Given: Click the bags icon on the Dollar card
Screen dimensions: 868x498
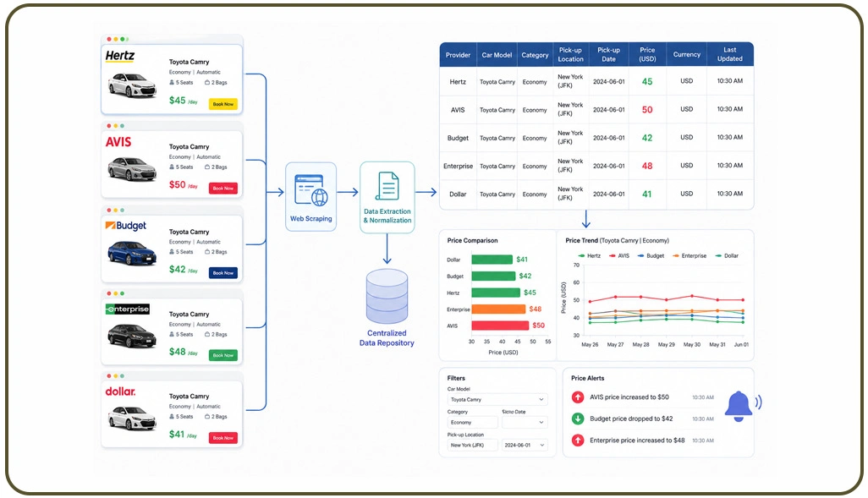Looking at the screenshot, I should 207,417.
